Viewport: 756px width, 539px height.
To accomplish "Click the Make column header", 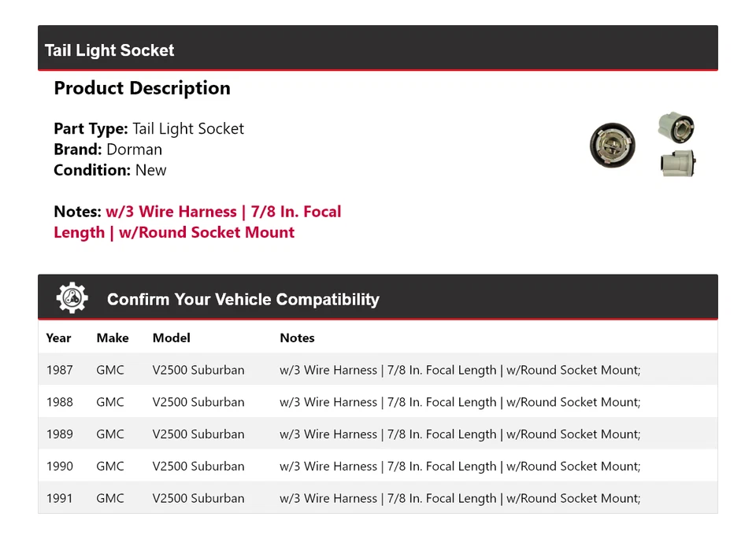I will click(113, 338).
